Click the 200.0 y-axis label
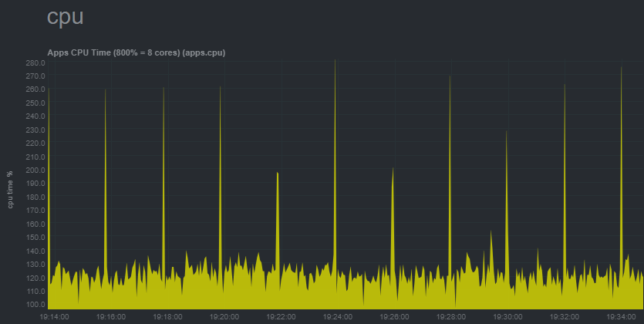644x324 pixels. pyautogui.click(x=35, y=170)
